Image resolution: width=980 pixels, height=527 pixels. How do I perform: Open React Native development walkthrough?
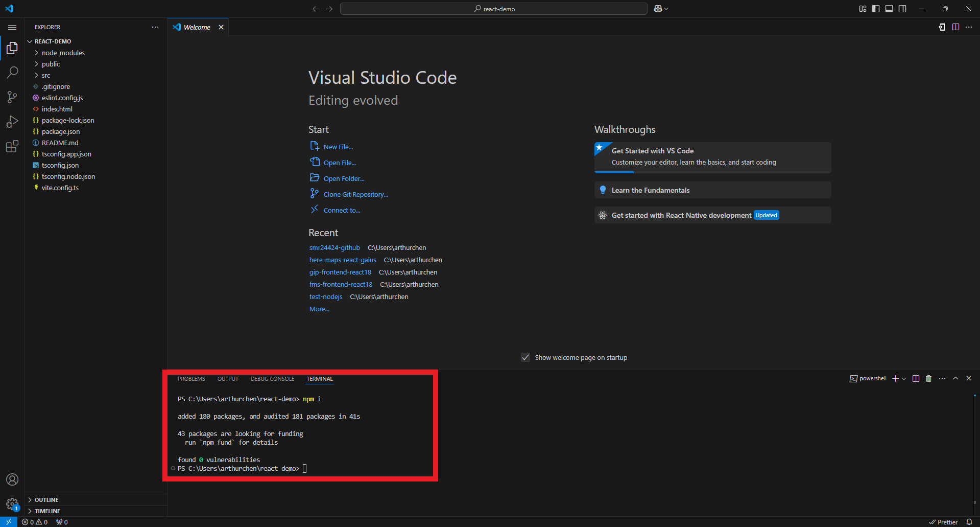pyautogui.click(x=712, y=215)
